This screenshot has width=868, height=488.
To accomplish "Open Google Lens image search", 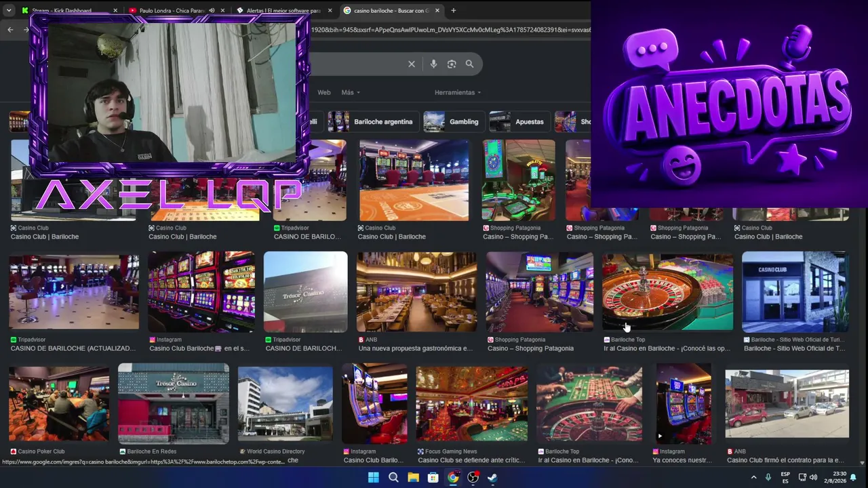I will pos(452,64).
